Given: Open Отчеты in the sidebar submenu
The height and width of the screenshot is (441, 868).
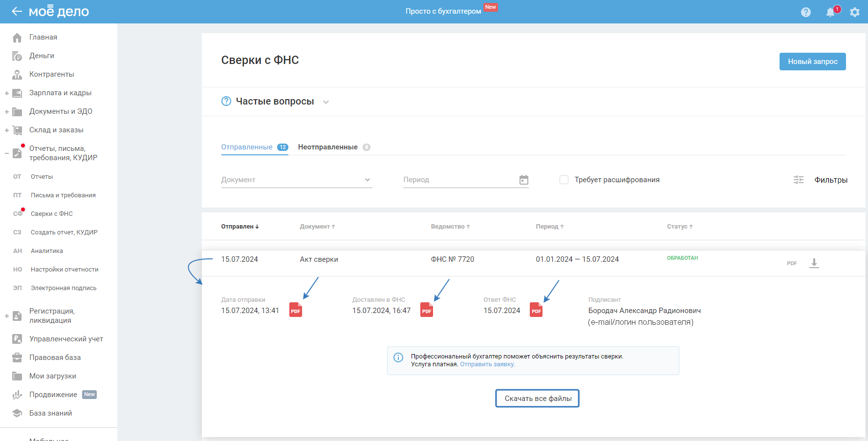Looking at the screenshot, I should 42,177.
